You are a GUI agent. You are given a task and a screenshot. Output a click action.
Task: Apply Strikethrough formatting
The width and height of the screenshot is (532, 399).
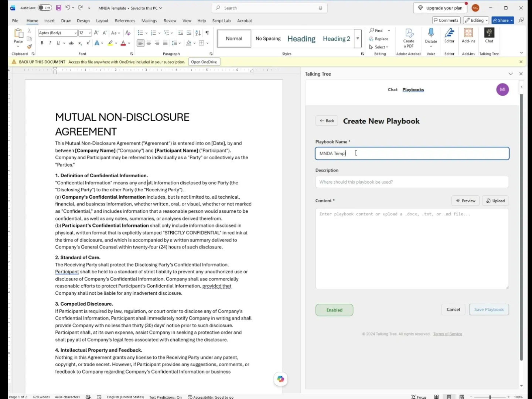[x=71, y=43]
